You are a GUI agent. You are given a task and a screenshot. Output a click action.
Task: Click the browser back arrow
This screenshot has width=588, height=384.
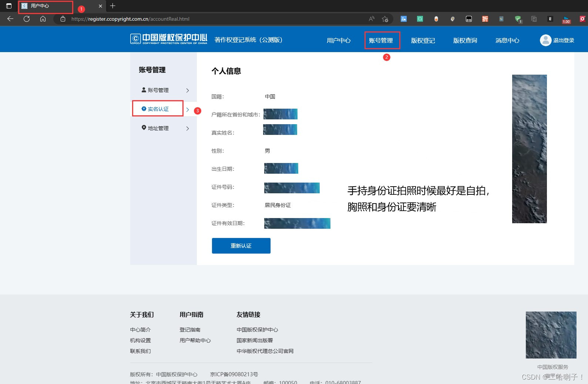click(10, 19)
